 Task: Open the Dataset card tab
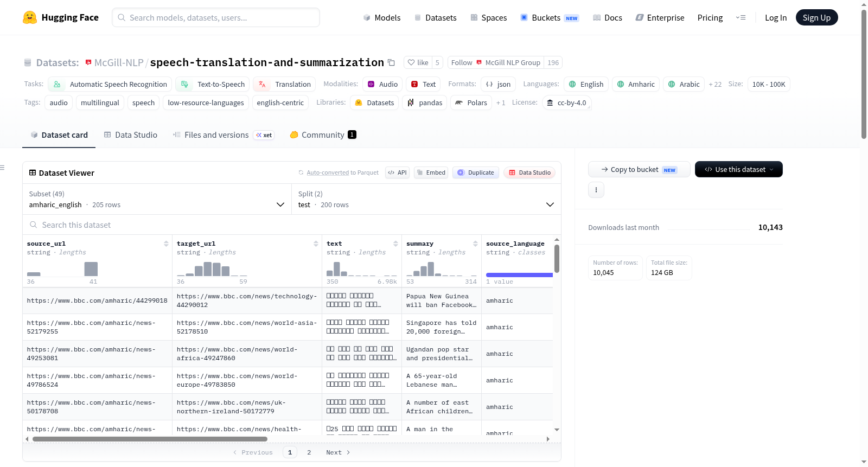coord(59,135)
